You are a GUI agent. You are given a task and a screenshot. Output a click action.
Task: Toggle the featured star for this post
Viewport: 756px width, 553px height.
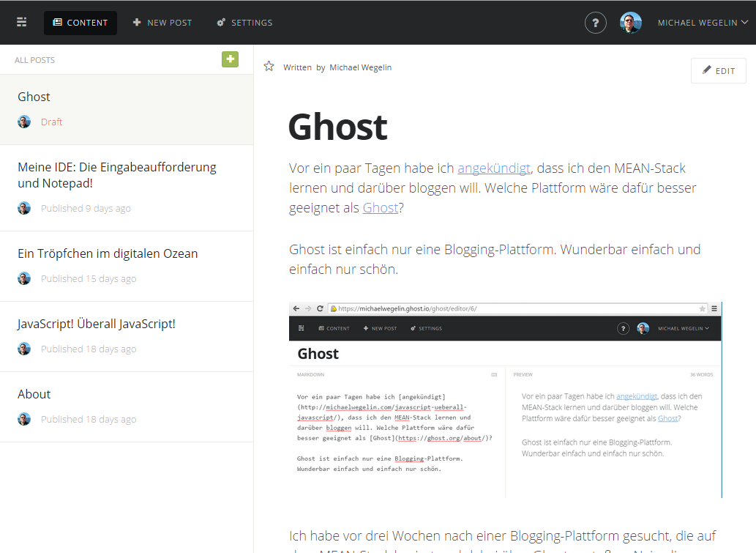269,67
